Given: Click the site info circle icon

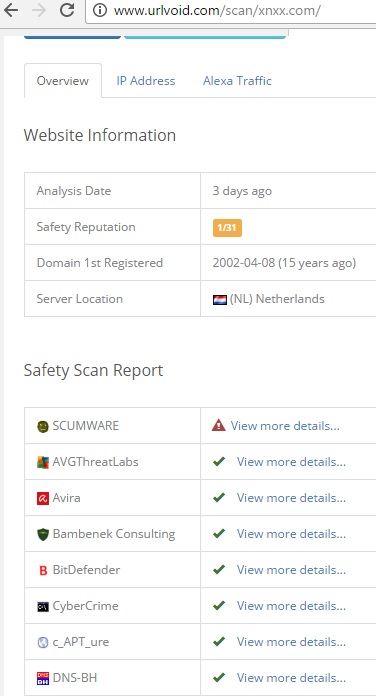Looking at the screenshot, I should pos(100,10).
